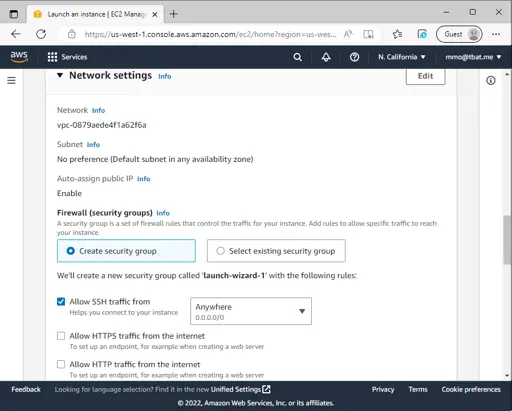
Task: Open the AWS search magnifier icon
Action: (297, 57)
